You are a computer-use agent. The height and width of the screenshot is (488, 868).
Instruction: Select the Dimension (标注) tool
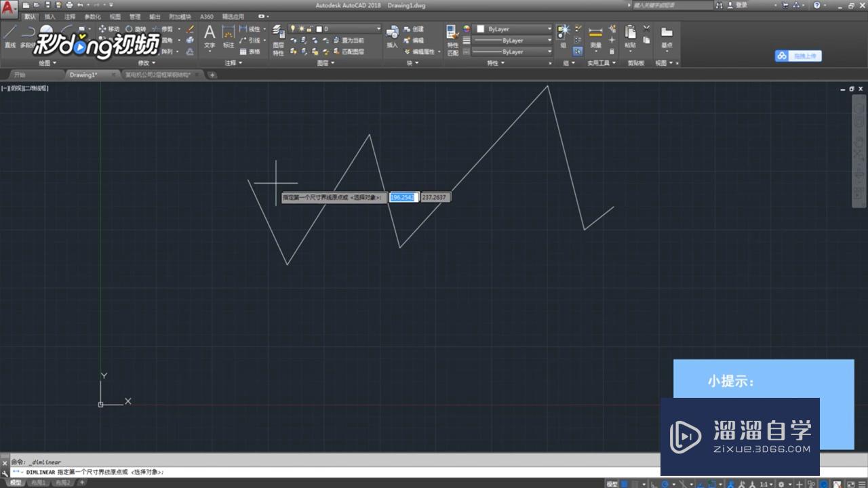[x=229, y=37]
